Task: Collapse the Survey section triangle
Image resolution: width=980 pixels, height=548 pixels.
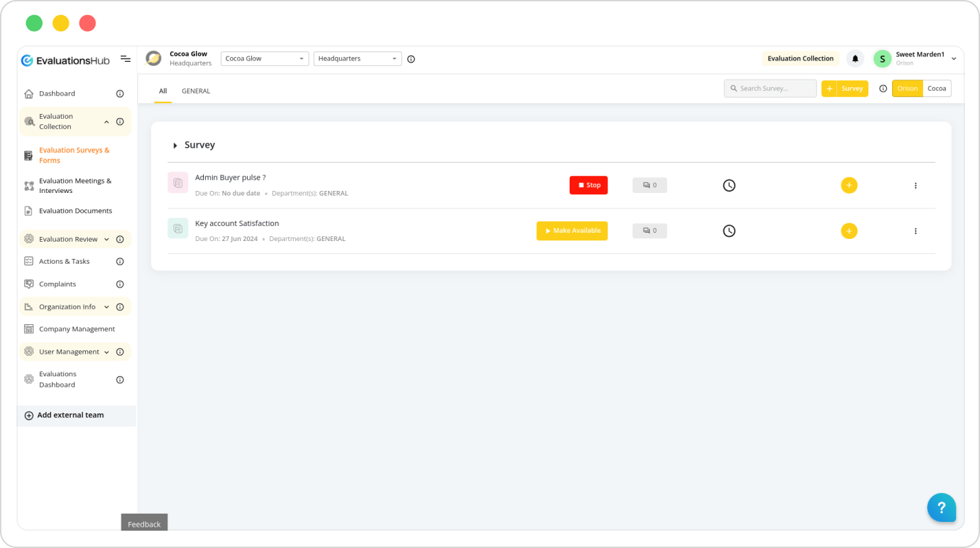Action: 176,146
